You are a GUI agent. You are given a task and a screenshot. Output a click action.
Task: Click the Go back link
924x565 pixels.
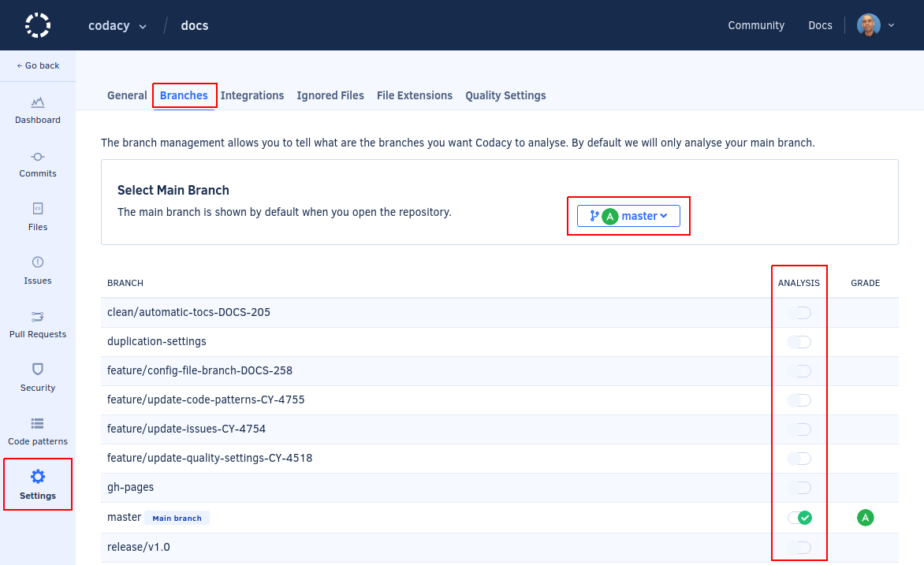37,65
